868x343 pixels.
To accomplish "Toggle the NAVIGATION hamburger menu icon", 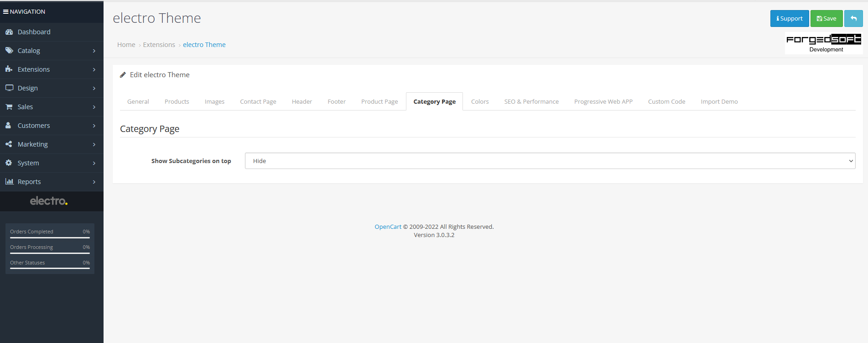I will coord(6,11).
